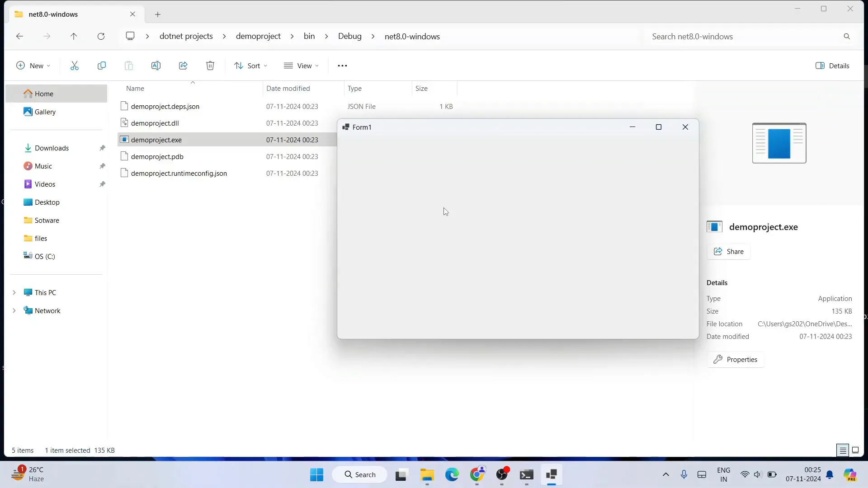Expand chevron after demoproject breadcrumb
The width and height of the screenshot is (868, 488).
(292, 37)
